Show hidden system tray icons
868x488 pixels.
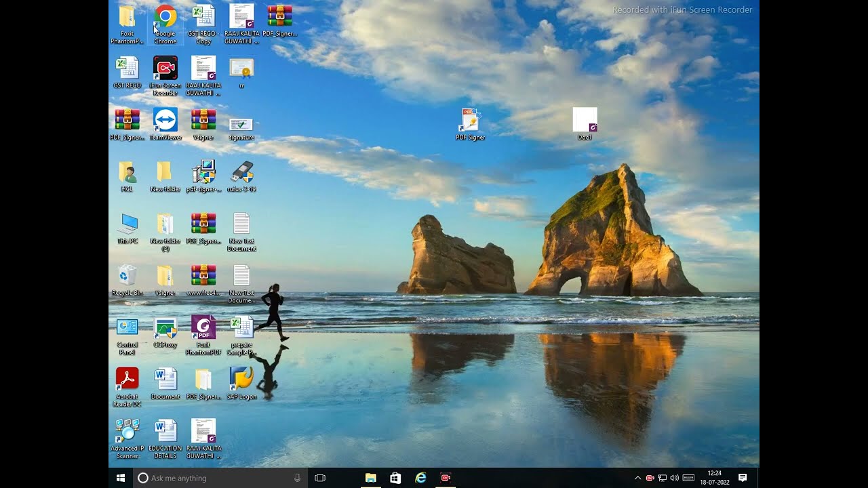637,478
